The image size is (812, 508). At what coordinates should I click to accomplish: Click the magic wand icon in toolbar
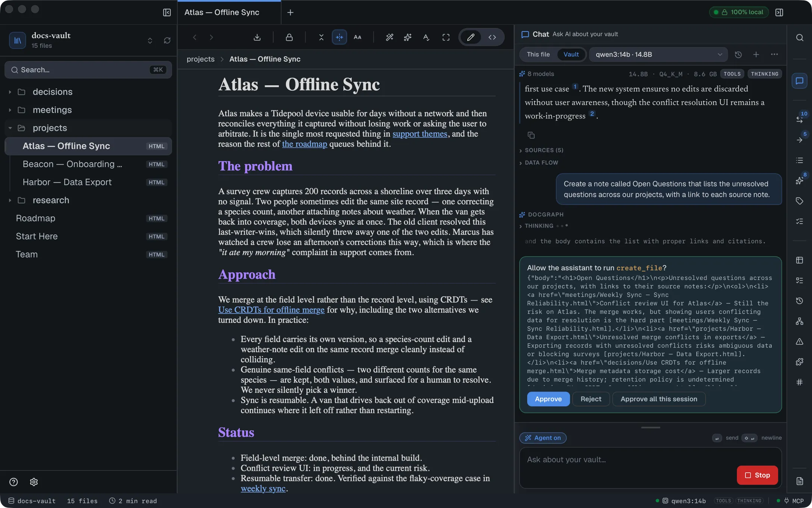click(389, 37)
